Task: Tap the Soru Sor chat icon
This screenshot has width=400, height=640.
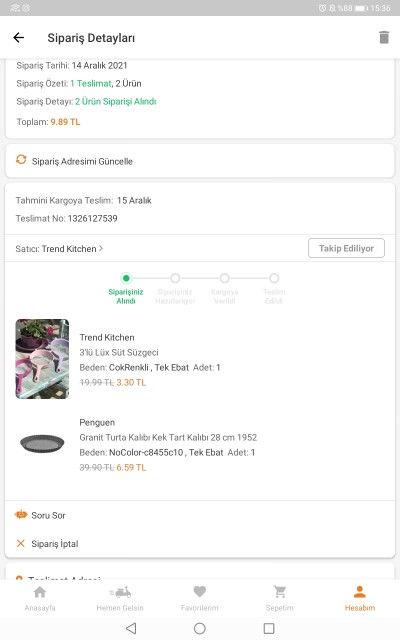Action: point(21,515)
